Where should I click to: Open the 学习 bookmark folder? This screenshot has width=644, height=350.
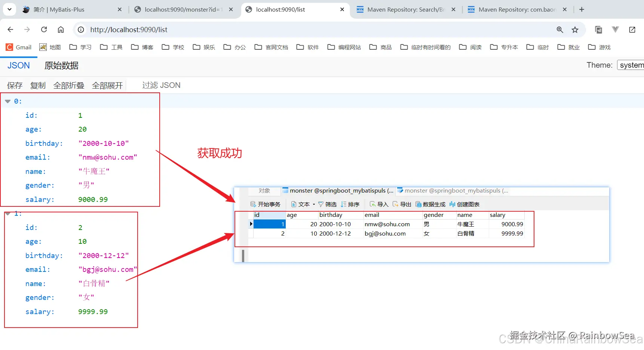(x=80, y=47)
